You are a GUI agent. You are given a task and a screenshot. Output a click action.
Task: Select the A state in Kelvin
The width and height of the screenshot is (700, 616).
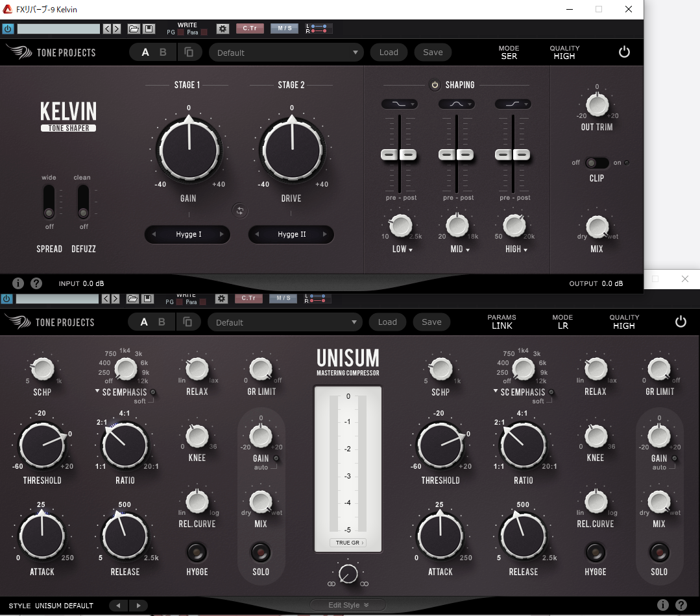[x=145, y=53]
